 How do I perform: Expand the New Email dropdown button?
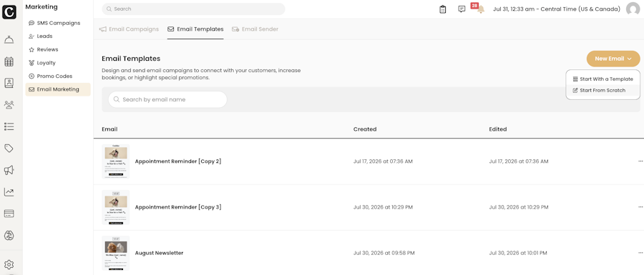click(613, 59)
